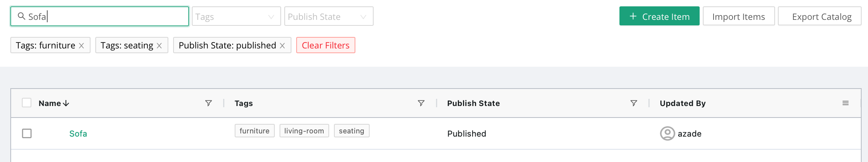Open the Sofa item link
The width and height of the screenshot is (868, 162).
pos(78,134)
